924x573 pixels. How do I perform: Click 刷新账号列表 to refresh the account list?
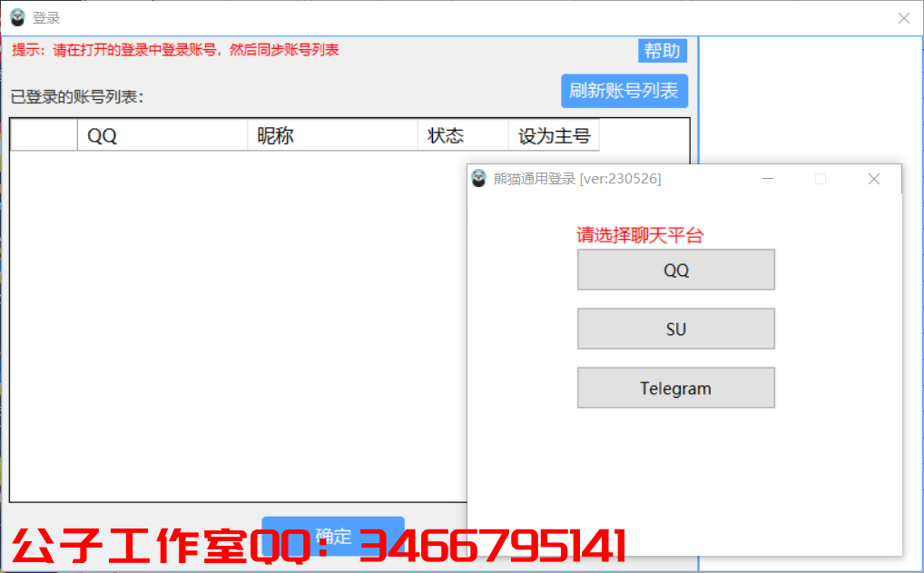click(x=624, y=91)
